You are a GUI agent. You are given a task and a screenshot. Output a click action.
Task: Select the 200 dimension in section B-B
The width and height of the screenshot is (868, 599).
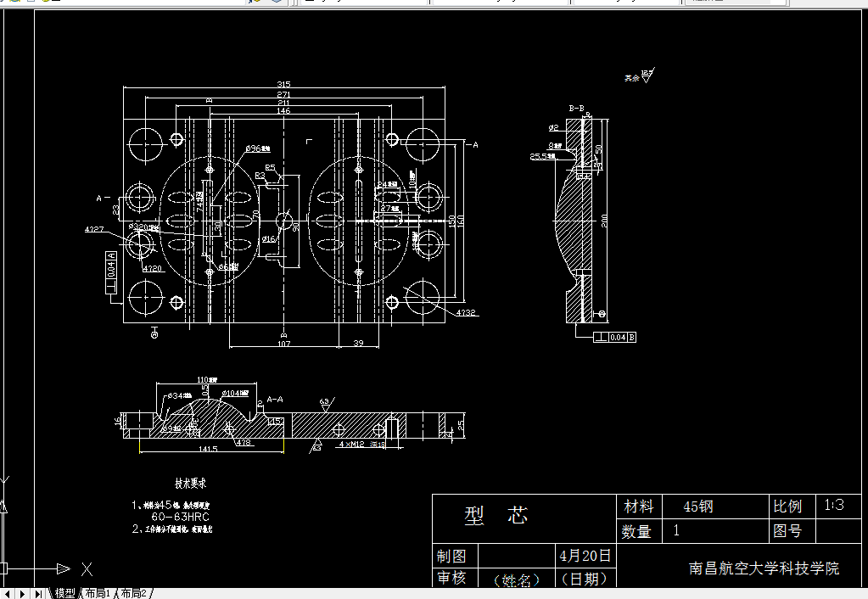(x=604, y=221)
